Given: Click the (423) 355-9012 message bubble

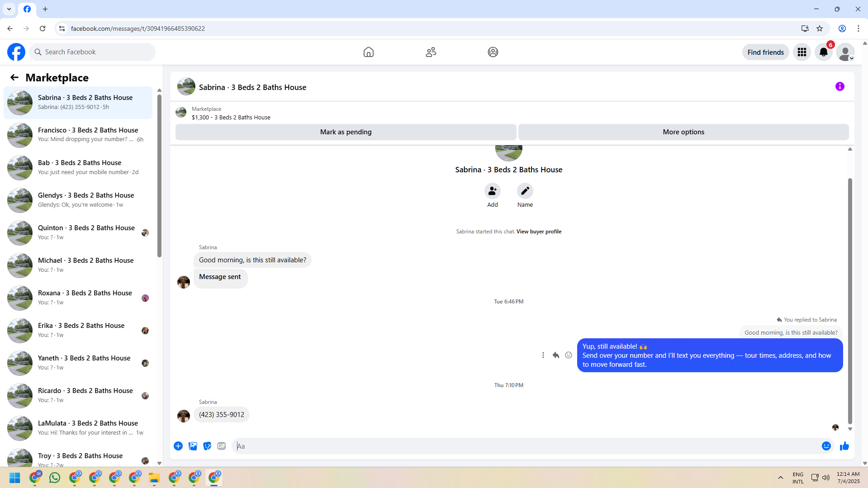Looking at the screenshot, I should coord(222,415).
